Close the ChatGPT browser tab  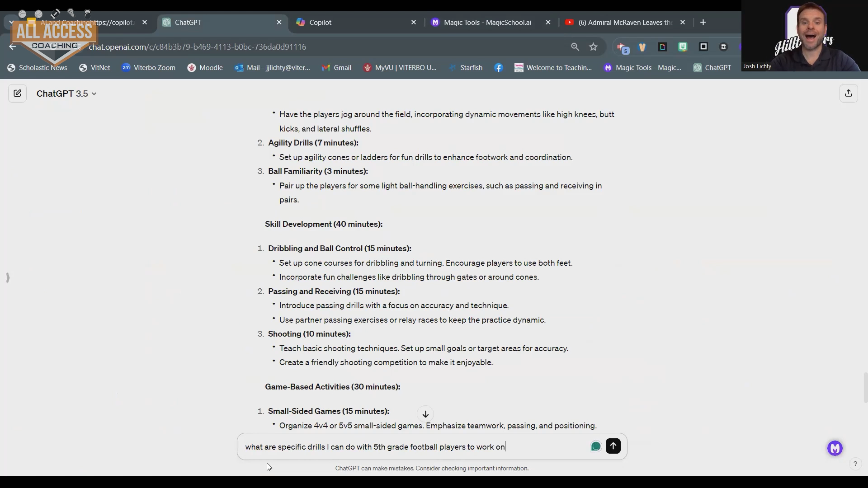(279, 22)
